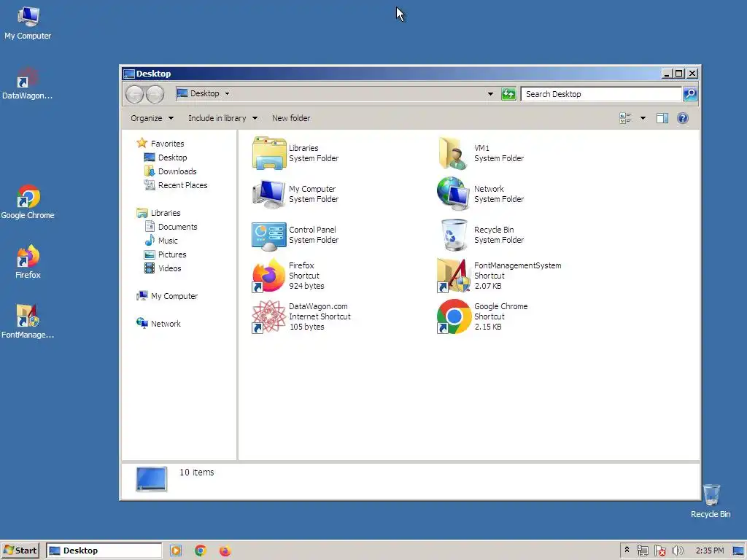Screen dimensions: 747x560
Task: Select Favorites in the navigation pane
Action: 160,144
